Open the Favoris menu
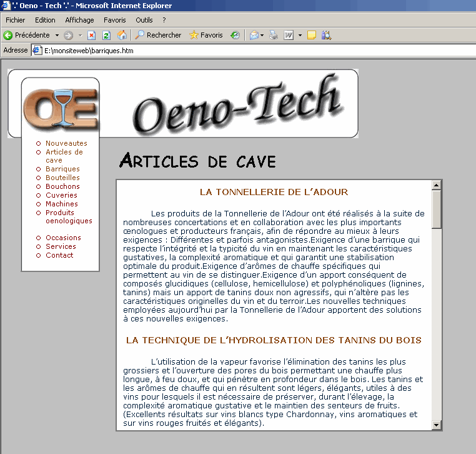 click(x=115, y=20)
